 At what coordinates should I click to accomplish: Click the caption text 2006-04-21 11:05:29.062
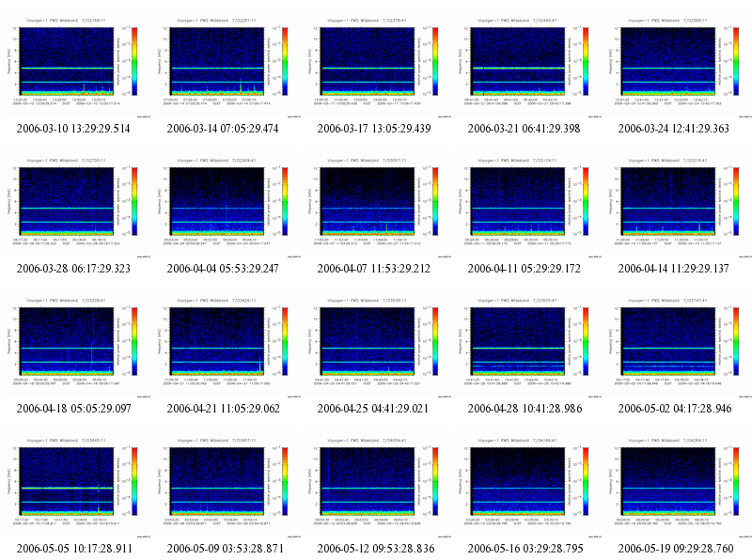224,409
